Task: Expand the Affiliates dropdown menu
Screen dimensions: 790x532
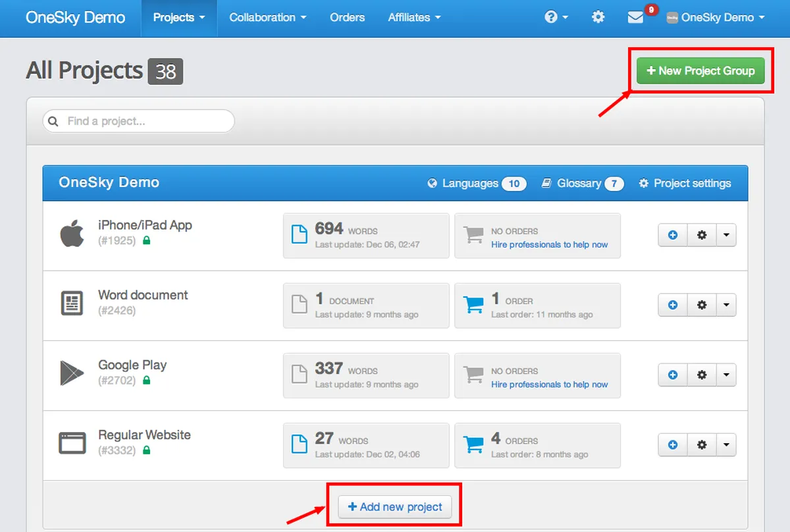Action: [x=415, y=18]
